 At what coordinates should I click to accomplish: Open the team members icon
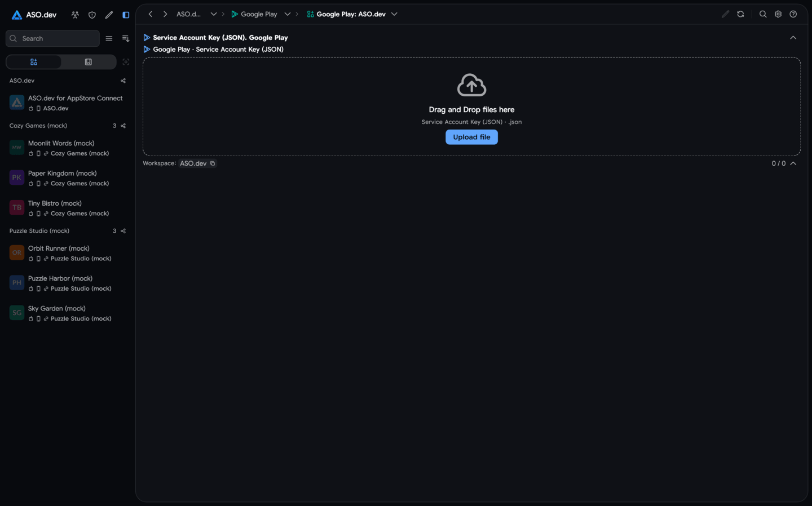pyautogui.click(x=75, y=15)
